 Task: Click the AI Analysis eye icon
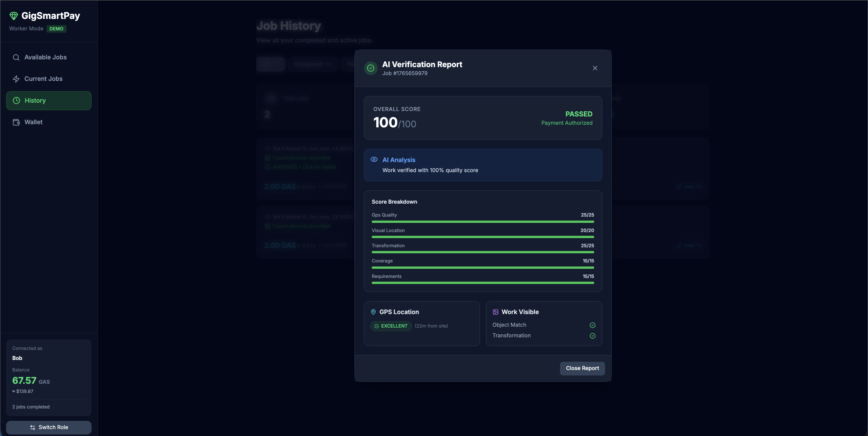(x=374, y=159)
